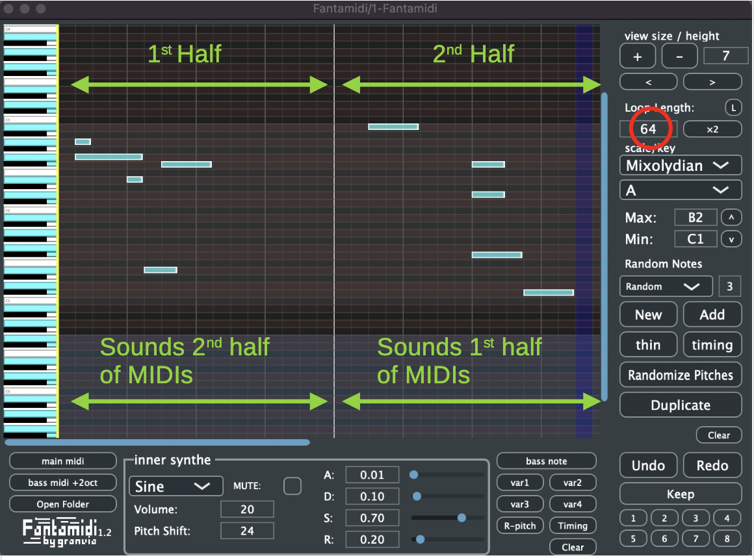Click the bass note button
754x560 pixels.
tap(546, 461)
